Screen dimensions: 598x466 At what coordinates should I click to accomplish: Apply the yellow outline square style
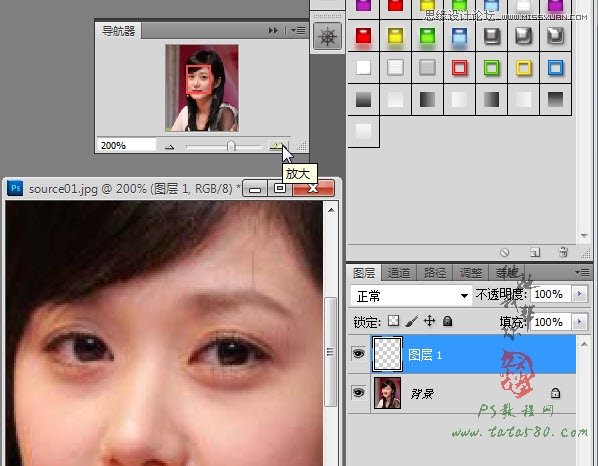click(x=524, y=68)
